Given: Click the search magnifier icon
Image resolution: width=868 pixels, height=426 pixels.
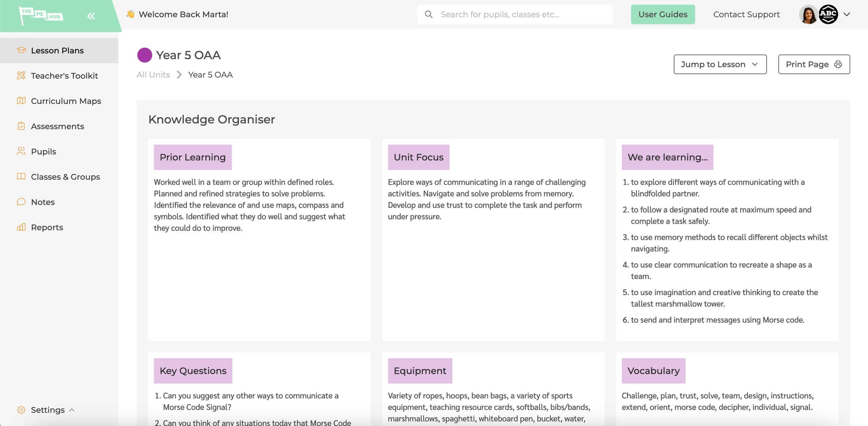Looking at the screenshot, I should point(429,14).
